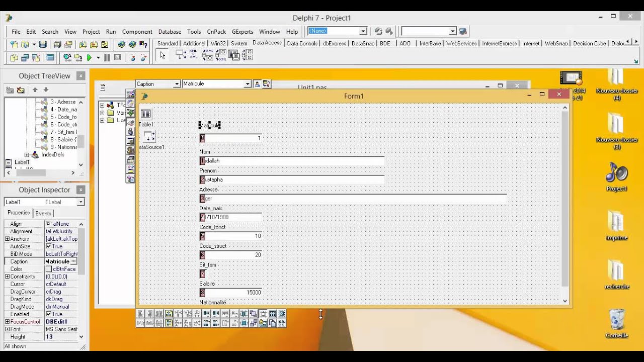Click Form1 vertical scrollbar down arrow

point(565,301)
